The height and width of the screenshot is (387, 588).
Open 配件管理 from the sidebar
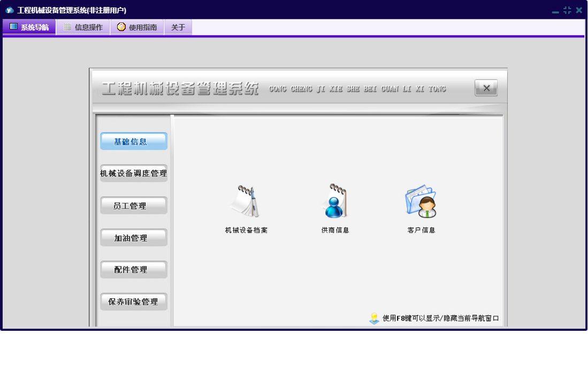134,270
